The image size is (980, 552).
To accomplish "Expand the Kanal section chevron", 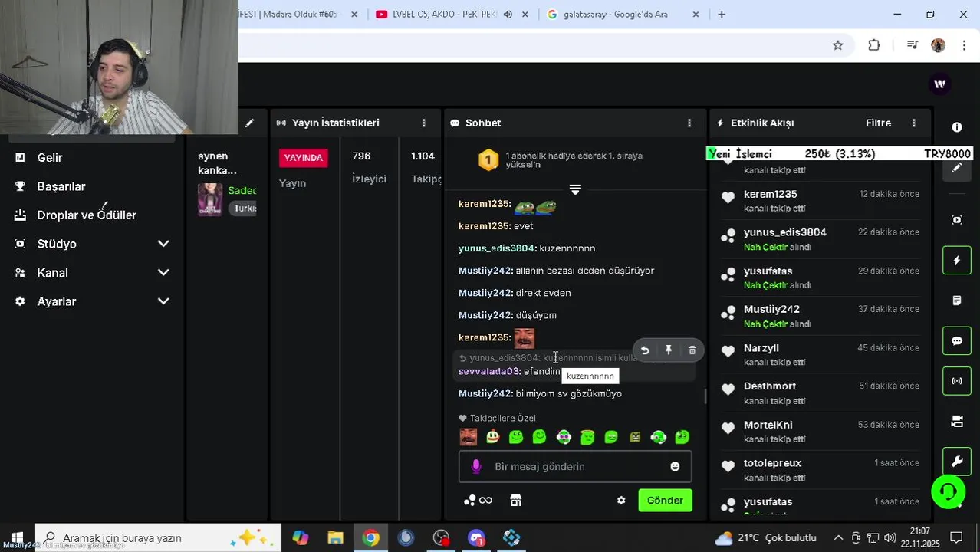I will click(163, 272).
